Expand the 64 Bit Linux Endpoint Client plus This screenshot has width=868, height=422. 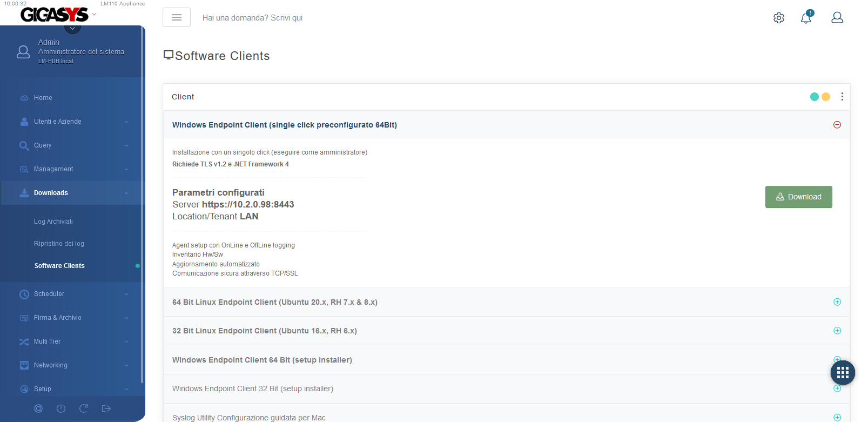click(x=837, y=302)
